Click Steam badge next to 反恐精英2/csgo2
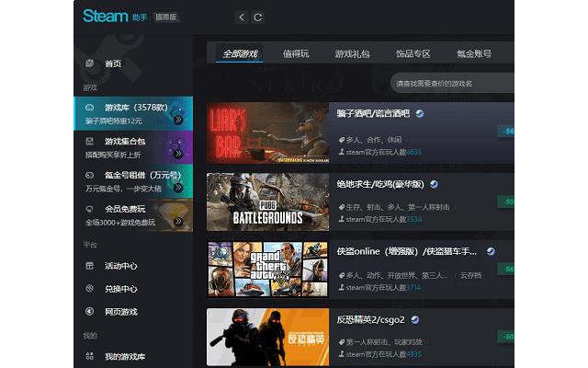Image resolution: width=588 pixels, height=368 pixels. (414, 319)
